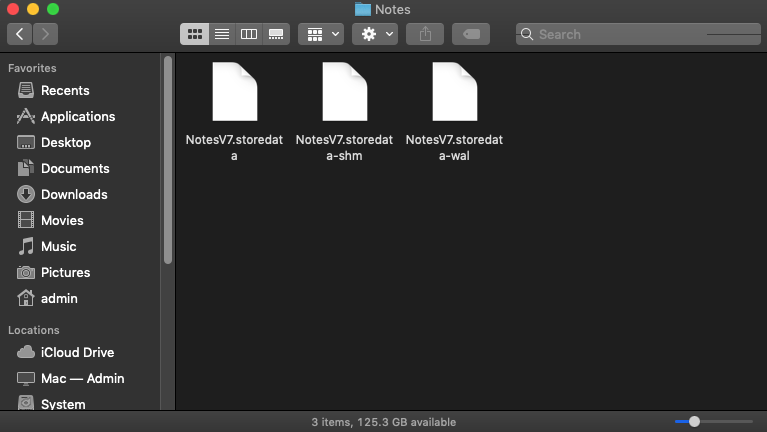Click the Movies filmstrip icon
Image resolution: width=767 pixels, height=432 pixels.
(x=26, y=220)
